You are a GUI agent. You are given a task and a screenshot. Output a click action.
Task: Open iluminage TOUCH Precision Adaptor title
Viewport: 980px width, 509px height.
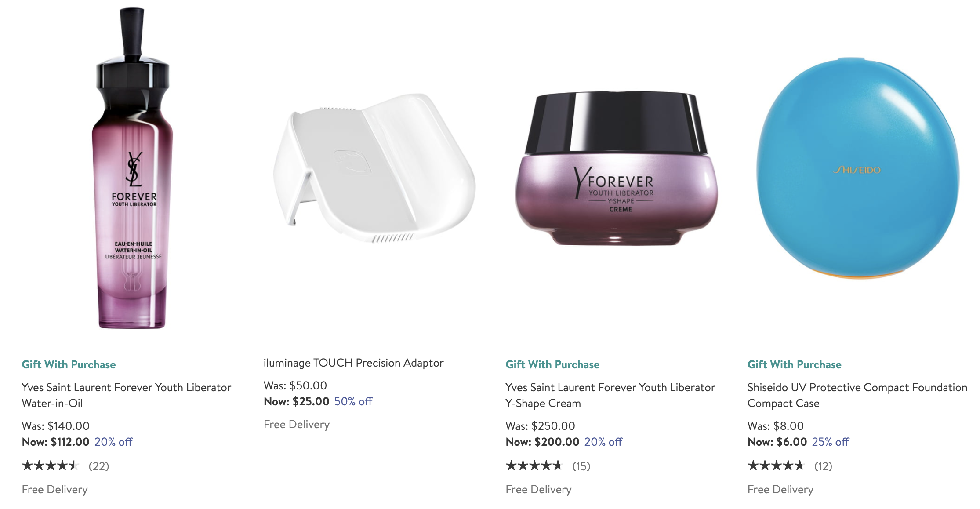point(354,363)
